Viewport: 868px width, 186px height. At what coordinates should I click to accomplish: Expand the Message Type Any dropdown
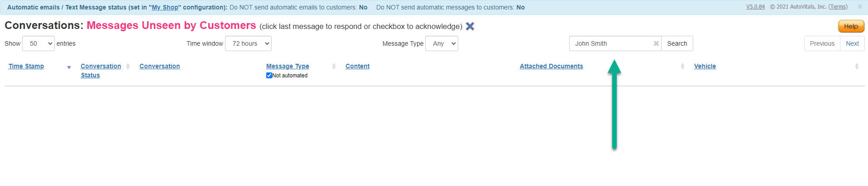point(441,43)
